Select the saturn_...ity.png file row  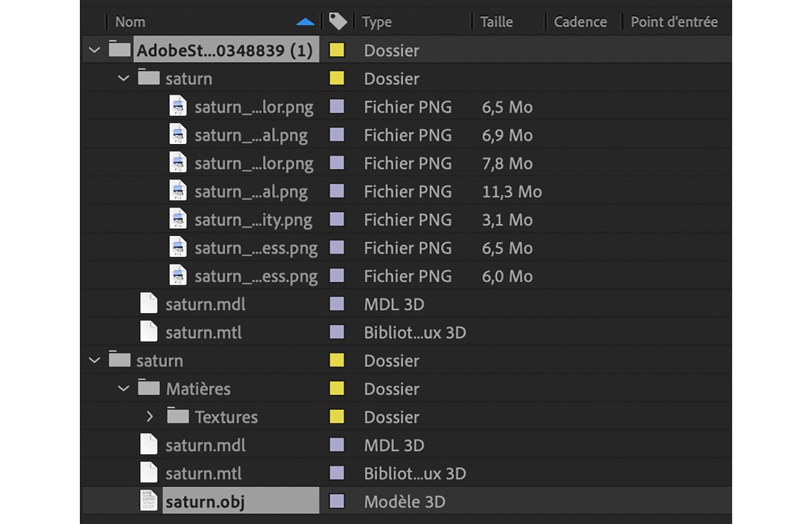coord(254,219)
